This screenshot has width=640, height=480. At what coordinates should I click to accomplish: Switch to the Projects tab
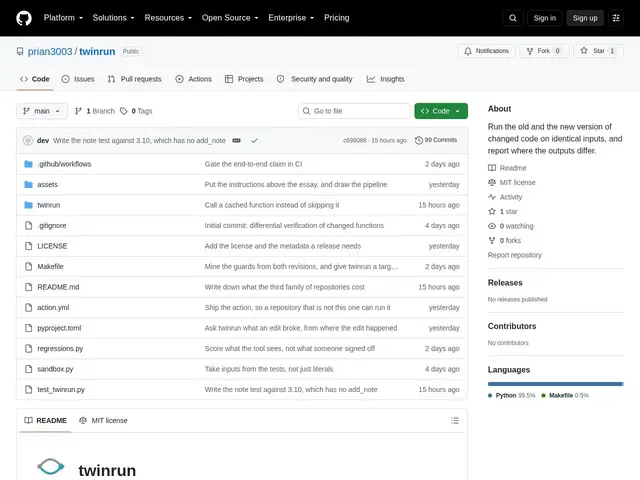pos(244,79)
